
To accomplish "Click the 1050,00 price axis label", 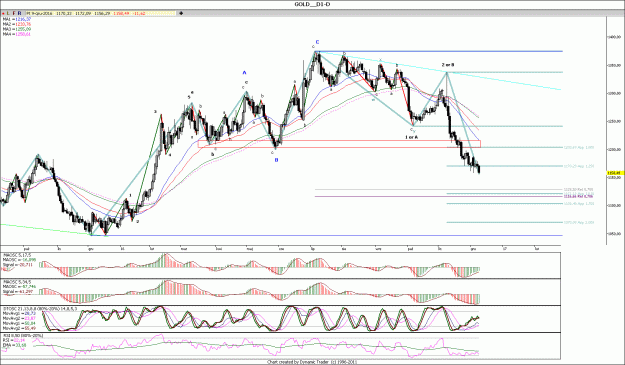I will pyautogui.click(x=614, y=234).
